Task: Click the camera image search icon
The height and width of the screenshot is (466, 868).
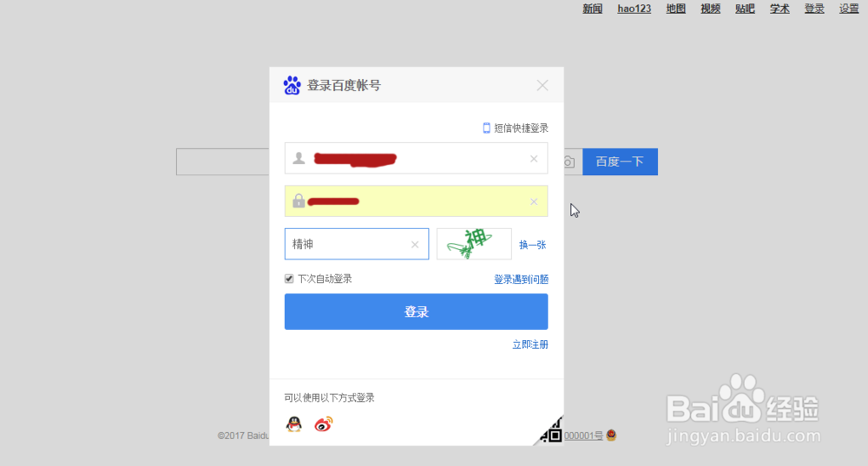Action: click(x=569, y=162)
